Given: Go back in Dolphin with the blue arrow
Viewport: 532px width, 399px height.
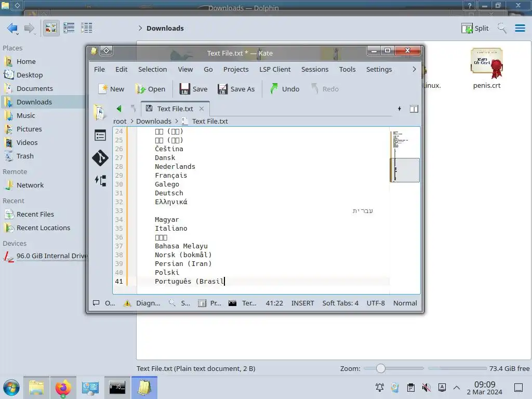Looking at the screenshot, I should 12,28.
